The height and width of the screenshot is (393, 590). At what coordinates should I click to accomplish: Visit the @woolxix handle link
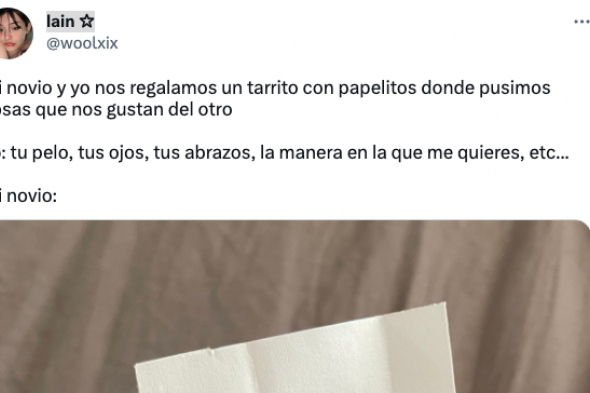pos(82,43)
